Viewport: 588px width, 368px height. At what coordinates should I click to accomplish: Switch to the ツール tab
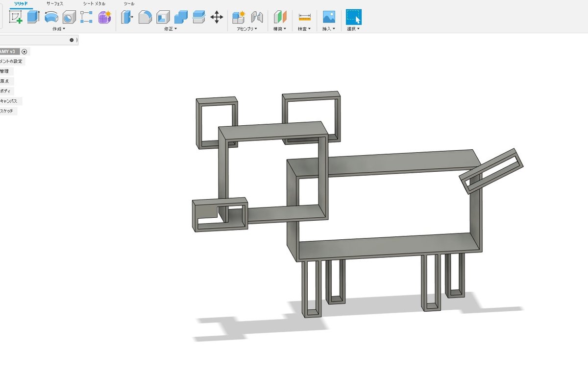point(129,3)
